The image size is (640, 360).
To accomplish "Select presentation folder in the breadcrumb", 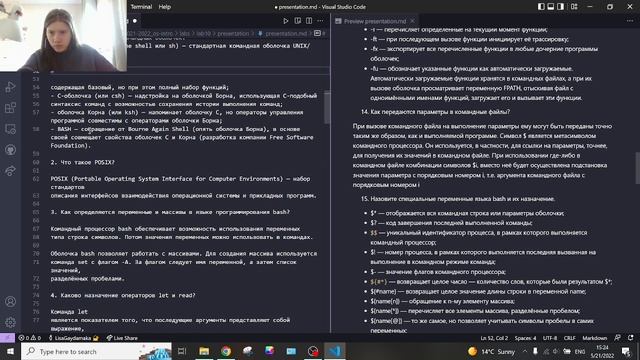I will coord(233,33).
